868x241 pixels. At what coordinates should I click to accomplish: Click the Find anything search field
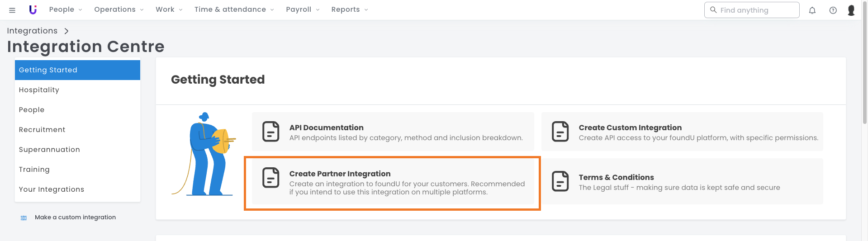(755, 10)
